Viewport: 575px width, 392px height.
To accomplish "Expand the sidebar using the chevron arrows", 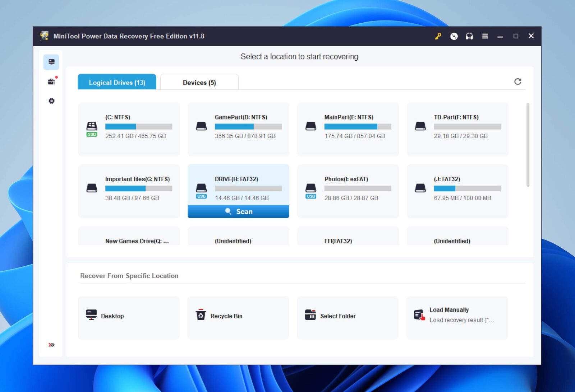I will (x=51, y=344).
